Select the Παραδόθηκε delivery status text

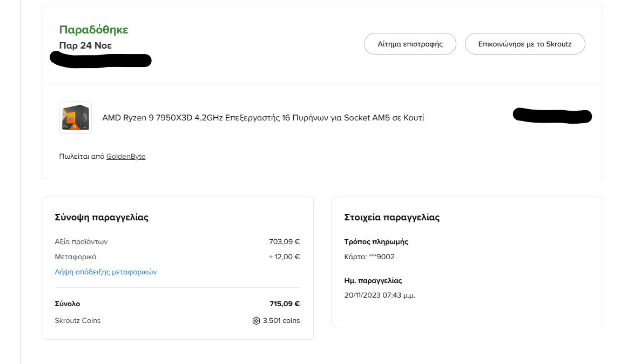[94, 30]
